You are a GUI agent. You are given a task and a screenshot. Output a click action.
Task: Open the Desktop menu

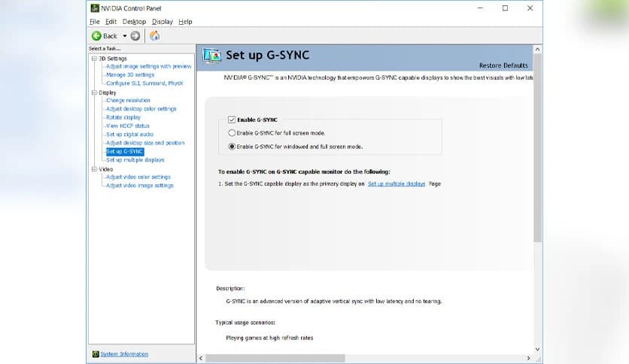point(134,22)
